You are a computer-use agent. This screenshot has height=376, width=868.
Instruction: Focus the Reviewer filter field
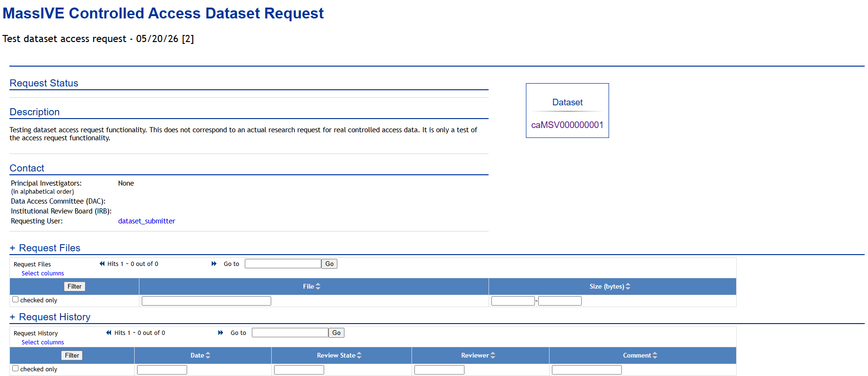click(439, 370)
